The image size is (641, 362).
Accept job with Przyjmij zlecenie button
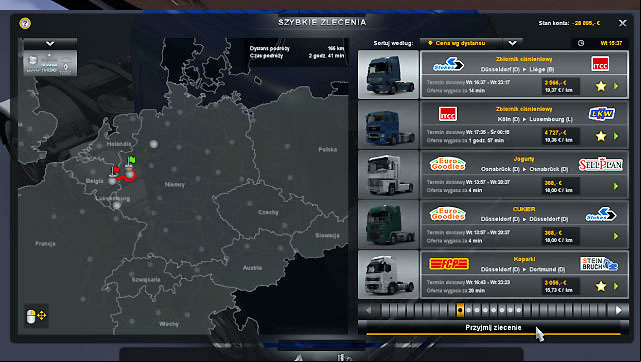click(493, 328)
